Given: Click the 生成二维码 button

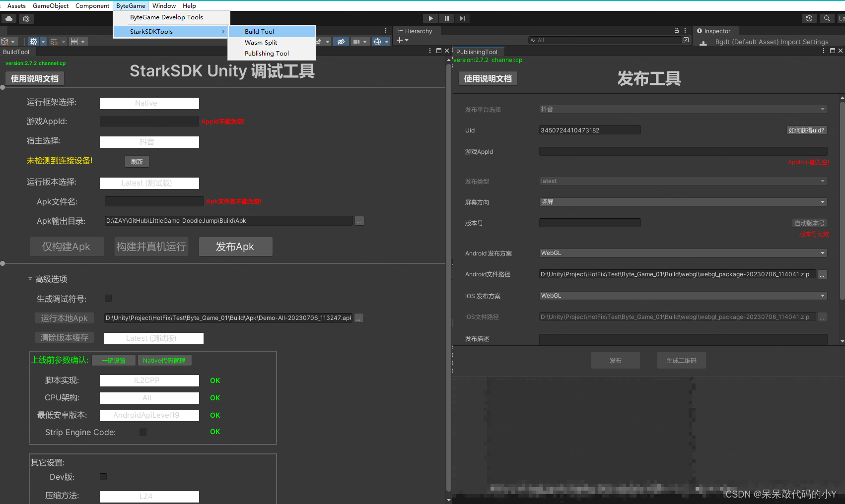Looking at the screenshot, I should tap(681, 361).
